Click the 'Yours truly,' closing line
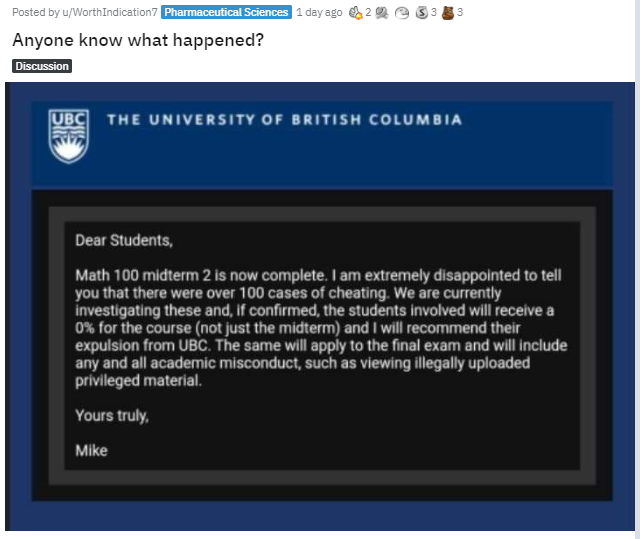Viewport: 640px width, 539px height. coord(112,416)
